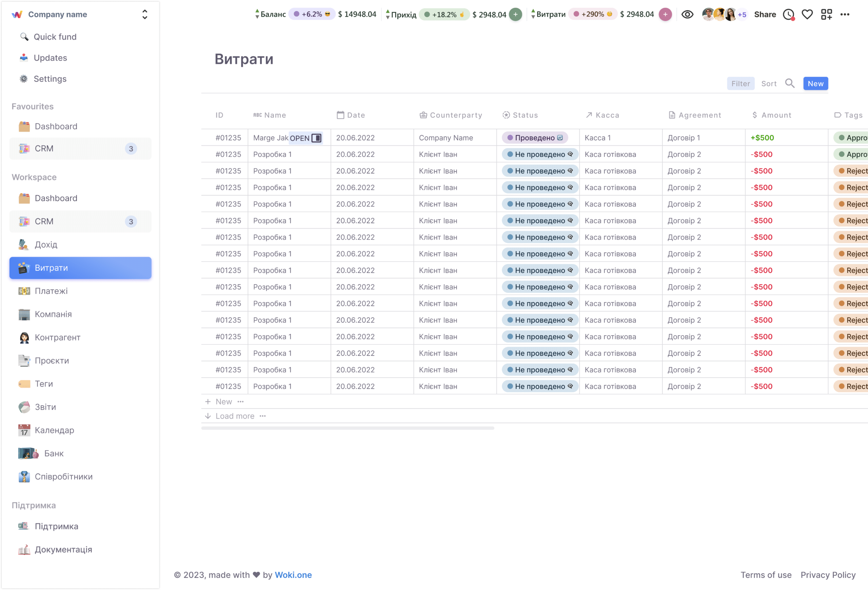The height and width of the screenshot is (590, 868).
Task: Click the Name column header
Action: (x=270, y=115)
